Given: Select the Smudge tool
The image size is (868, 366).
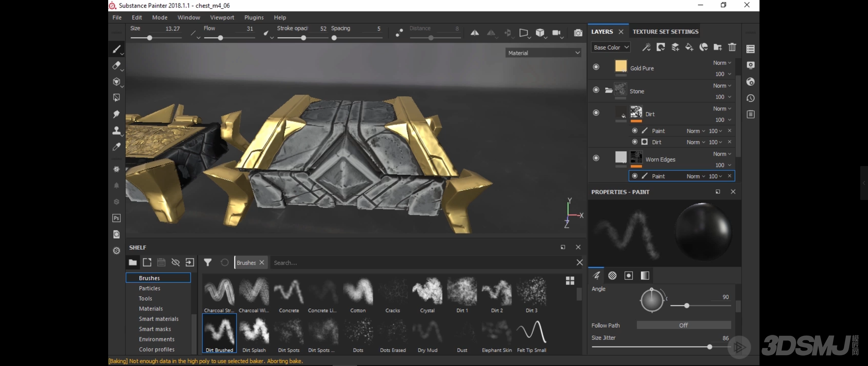Looking at the screenshot, I should 116,114.
